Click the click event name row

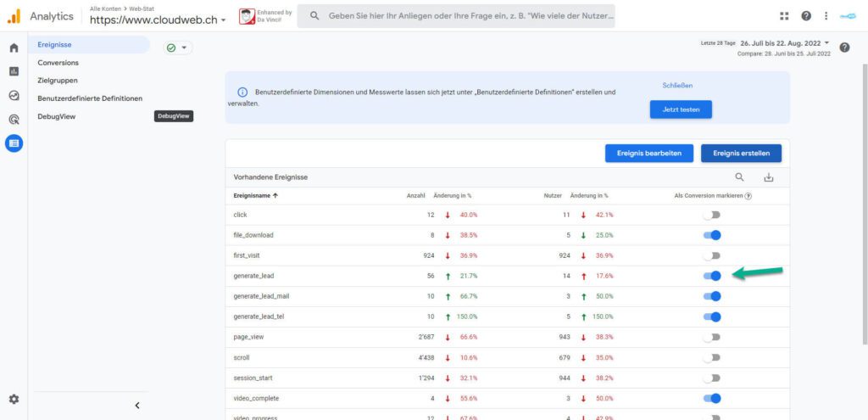point(240,215)
